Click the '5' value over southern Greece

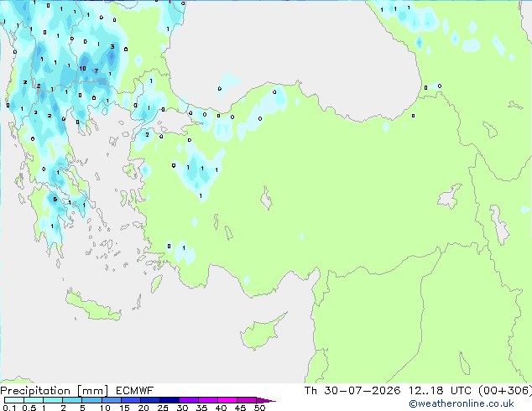point(55,200)
